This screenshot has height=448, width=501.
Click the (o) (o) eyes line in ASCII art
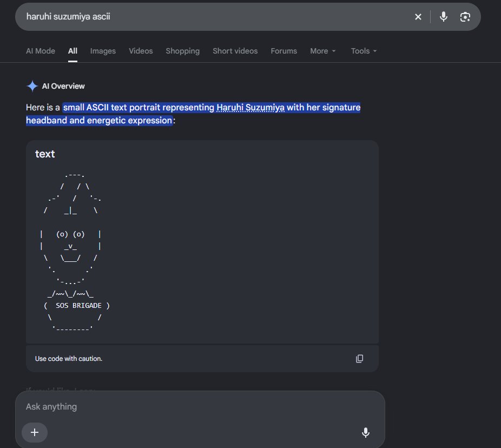[x=70, y=234]
